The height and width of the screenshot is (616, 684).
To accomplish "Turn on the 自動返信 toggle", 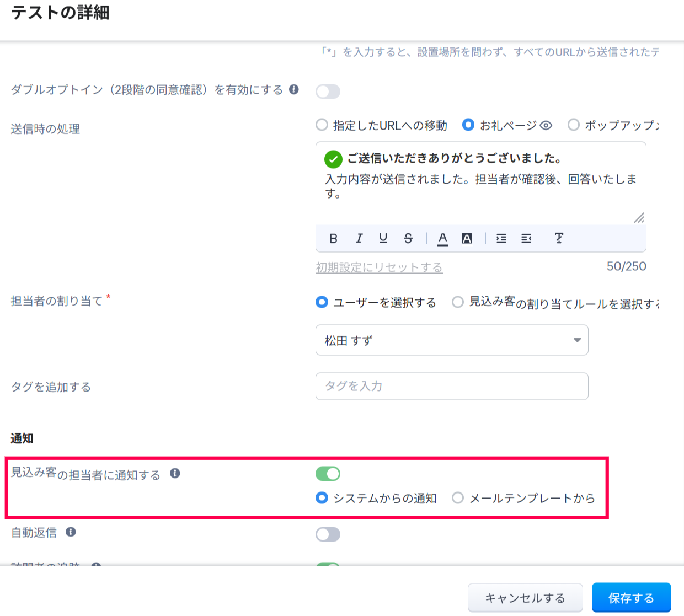I will (328, 534).
